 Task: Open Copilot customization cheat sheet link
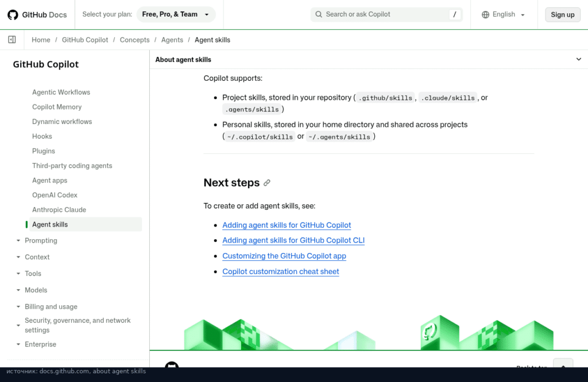[280, 271]
